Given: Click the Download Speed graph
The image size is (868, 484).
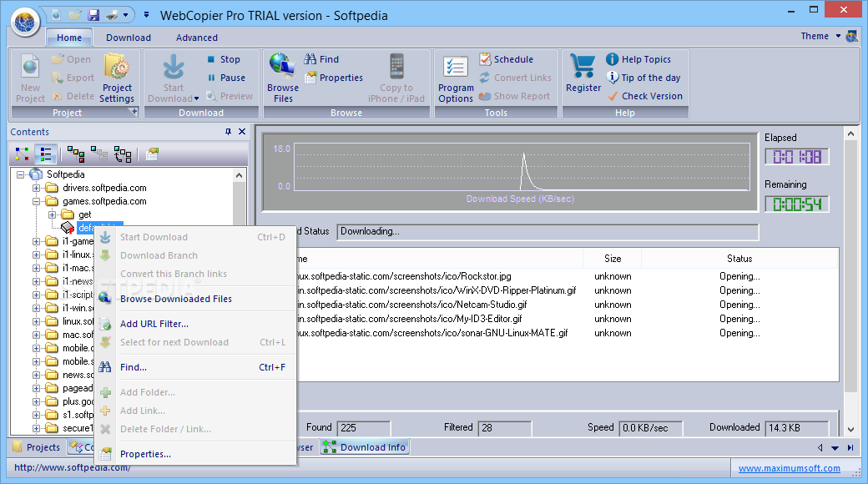Looking at the screenshot, I should point(509,172).
